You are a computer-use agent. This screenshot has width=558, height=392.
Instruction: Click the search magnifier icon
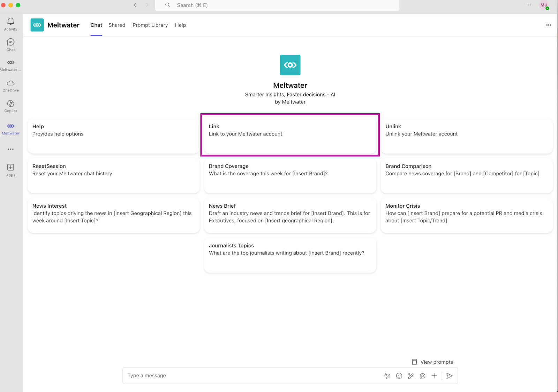(168, 5)
